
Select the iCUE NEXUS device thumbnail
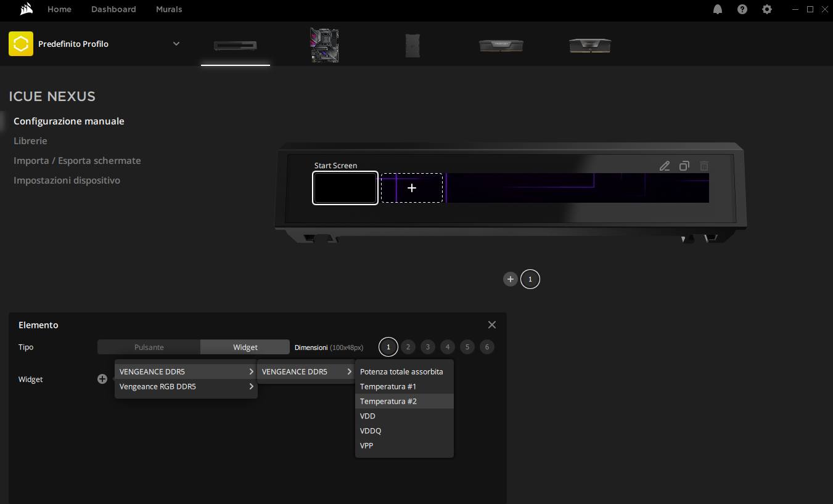click(x=235, y=46)
